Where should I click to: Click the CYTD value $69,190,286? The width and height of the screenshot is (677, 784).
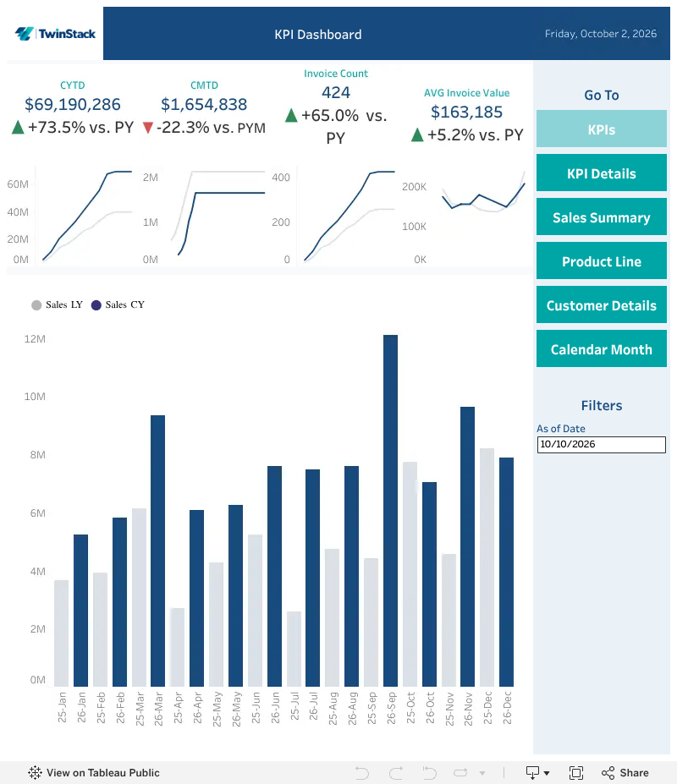click(73, 105)
